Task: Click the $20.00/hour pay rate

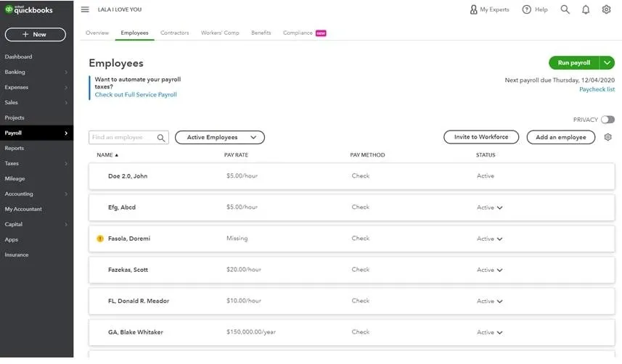Action: click(x=244, y=270)
